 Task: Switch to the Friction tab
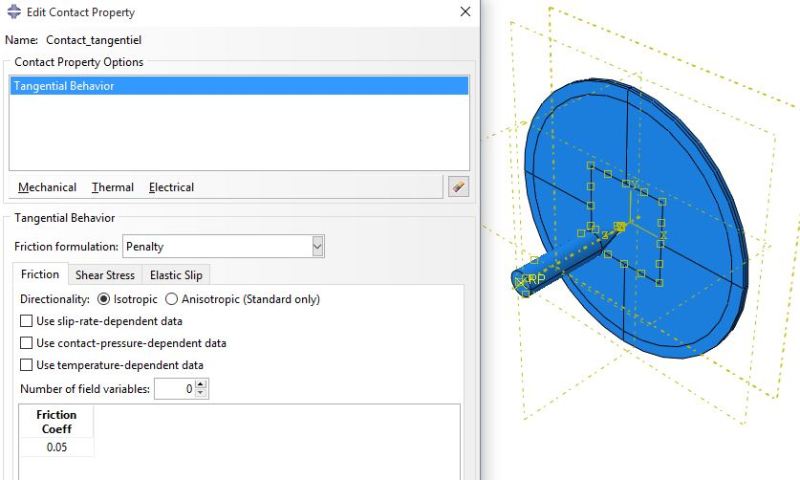pos(40,274)
